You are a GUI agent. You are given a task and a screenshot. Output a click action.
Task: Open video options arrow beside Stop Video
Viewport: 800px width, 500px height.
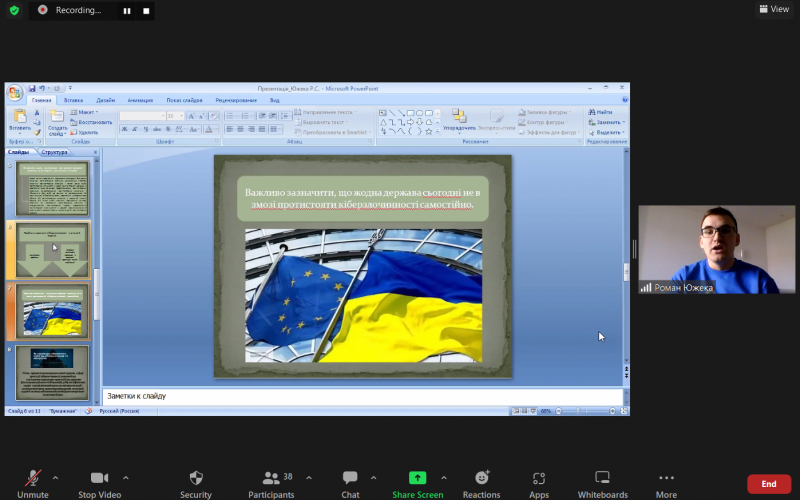126,478
